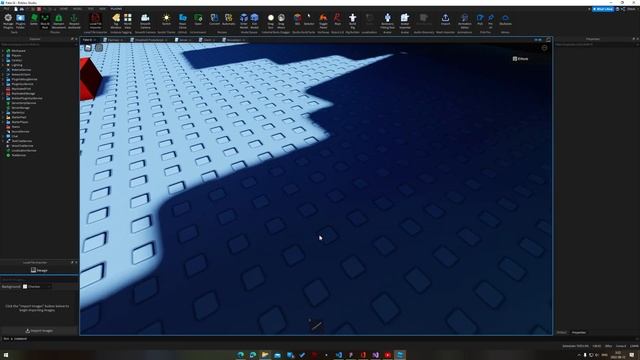640x360 pixels.
Task: Open the Animation Editor
Action: pos(464,21)
